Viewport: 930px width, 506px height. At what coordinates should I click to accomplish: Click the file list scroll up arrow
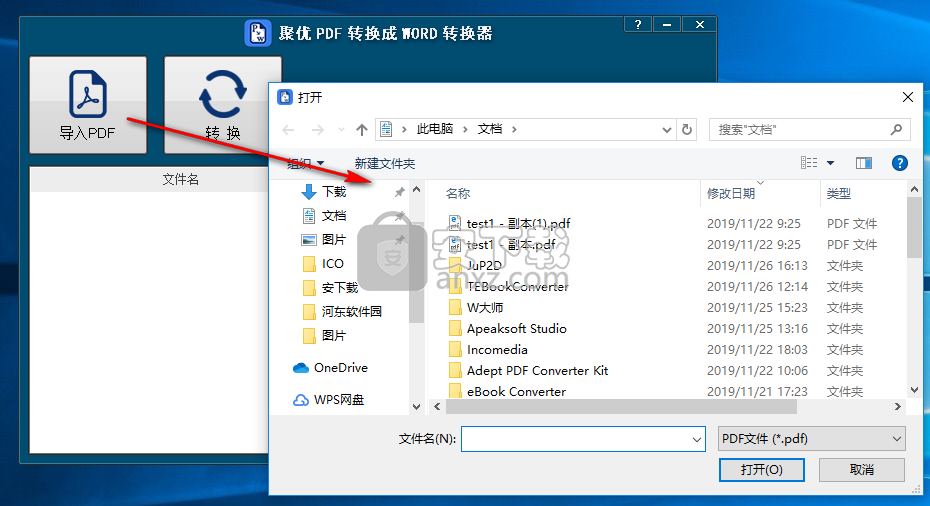pos(914,190)
